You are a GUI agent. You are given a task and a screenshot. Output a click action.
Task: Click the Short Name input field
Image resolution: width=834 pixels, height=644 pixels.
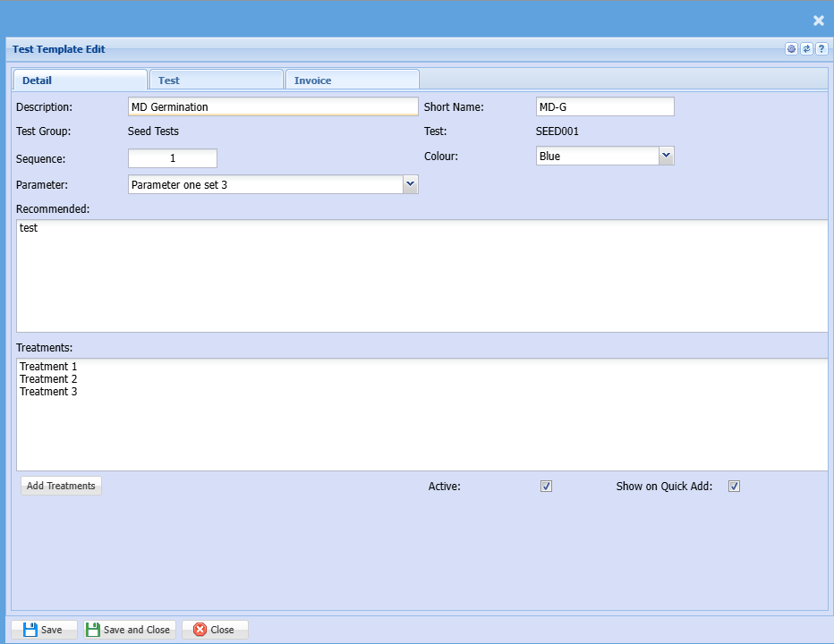[x=605, y=107]
